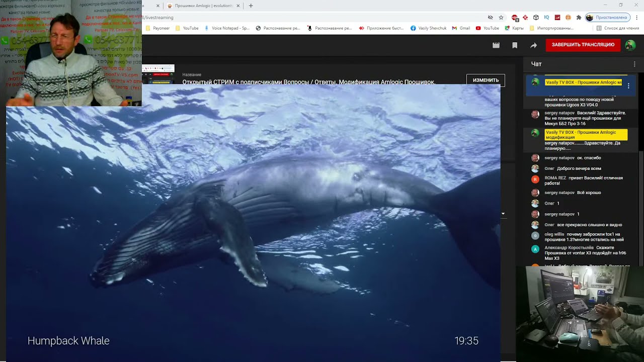Screen dimensions: 644x362
Task: Open the red YouTube bookmark next to Gmail
Action: coord(487,28)
